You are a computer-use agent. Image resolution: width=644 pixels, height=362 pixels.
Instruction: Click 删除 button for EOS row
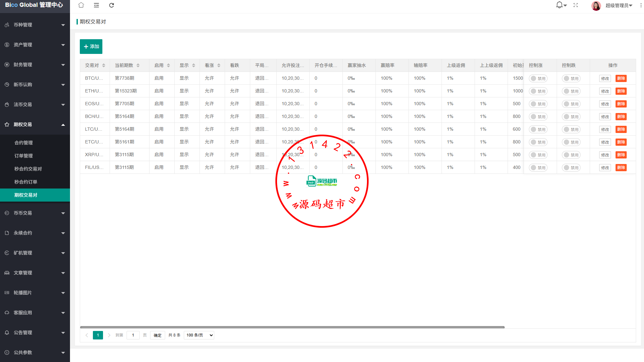pos(621,104)
